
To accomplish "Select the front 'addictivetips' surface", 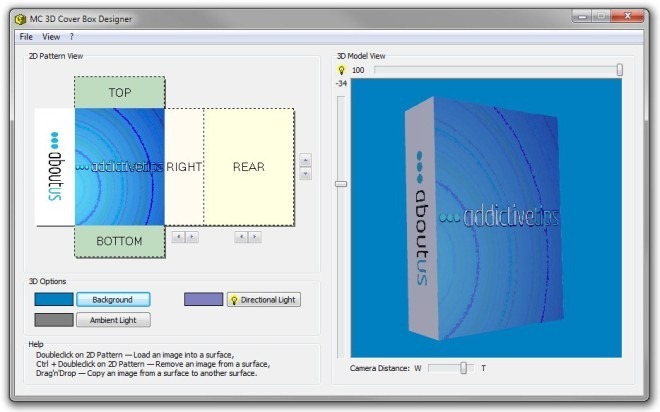I will point(120,167).
